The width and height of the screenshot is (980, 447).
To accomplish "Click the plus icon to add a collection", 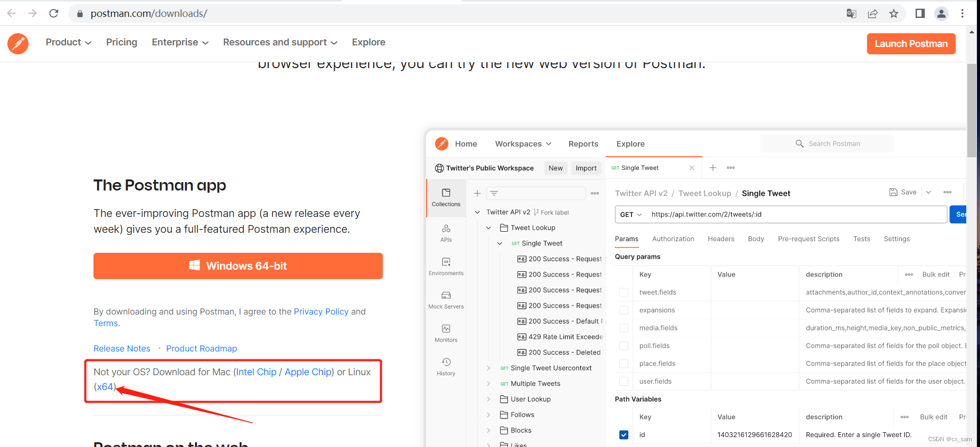I will pyautogui.click(x=477, y=193).
